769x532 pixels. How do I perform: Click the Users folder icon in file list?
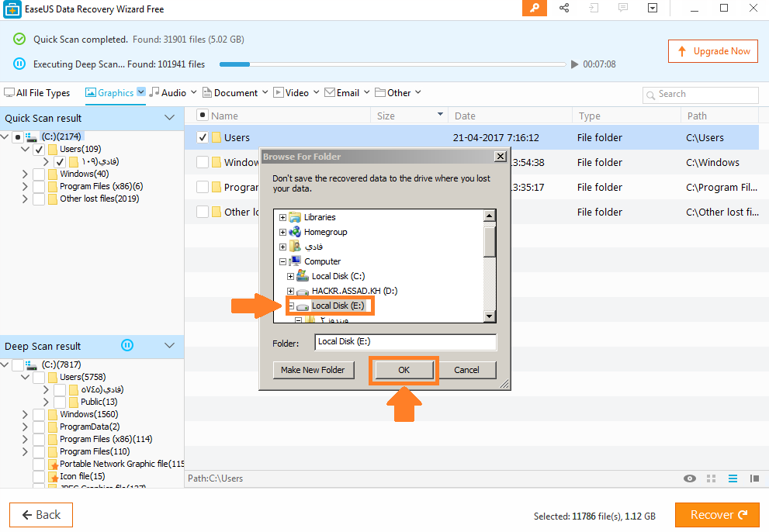[x=216, y=138]
